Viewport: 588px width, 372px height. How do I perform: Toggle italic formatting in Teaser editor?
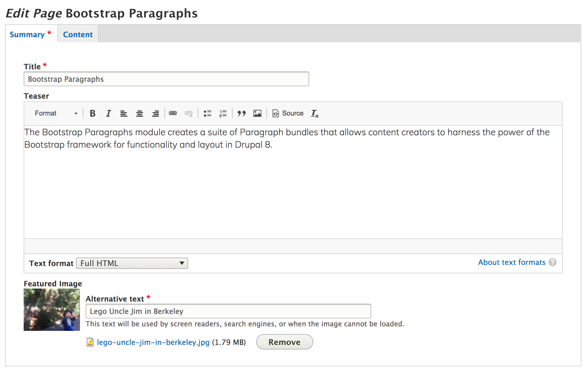point(108,113)
